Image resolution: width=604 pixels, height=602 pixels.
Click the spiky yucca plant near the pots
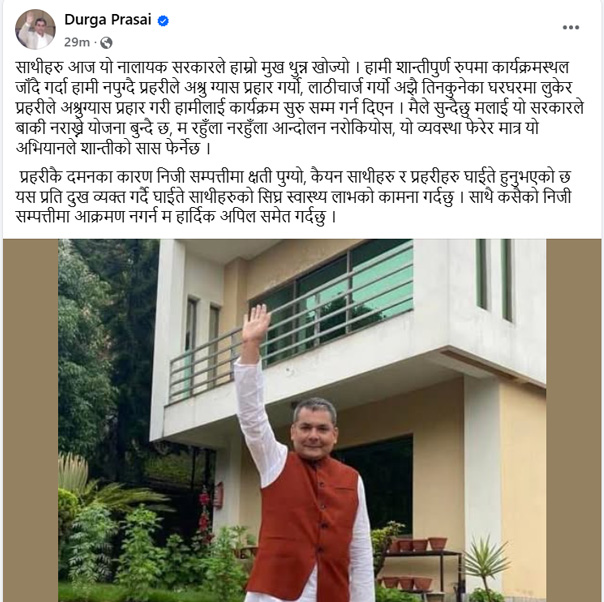coord(485,563)
